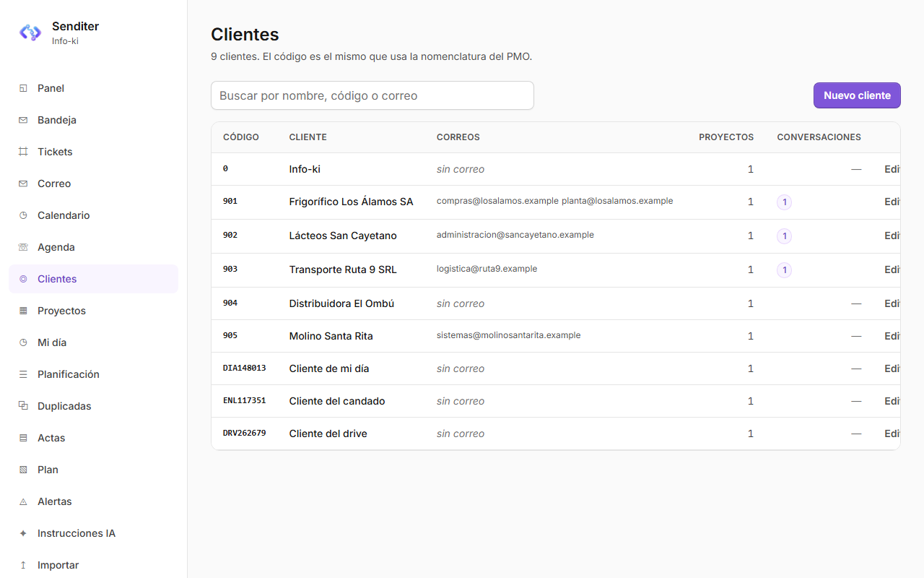Select client name Distribuidora El Ombú
This screenshot has width=924, height=578.
(341, 303)
